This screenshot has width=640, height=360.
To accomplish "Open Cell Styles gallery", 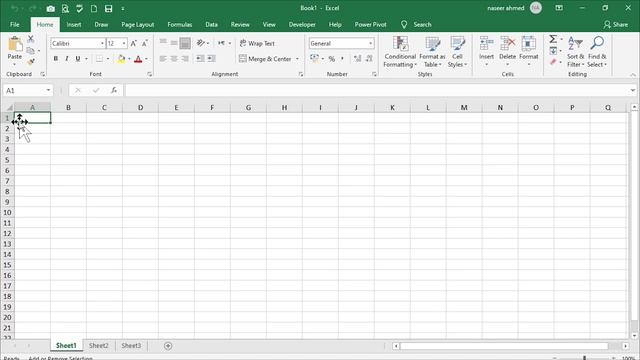I will click(457, 52).
